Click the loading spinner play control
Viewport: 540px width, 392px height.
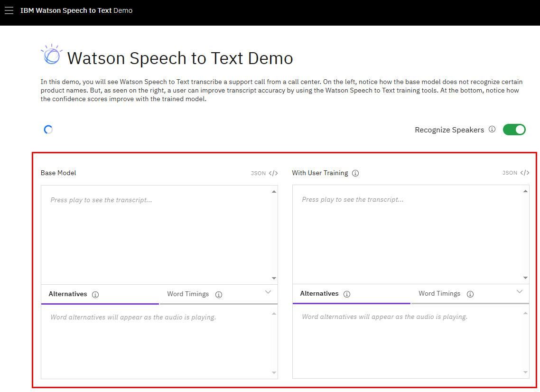[48, 130]
